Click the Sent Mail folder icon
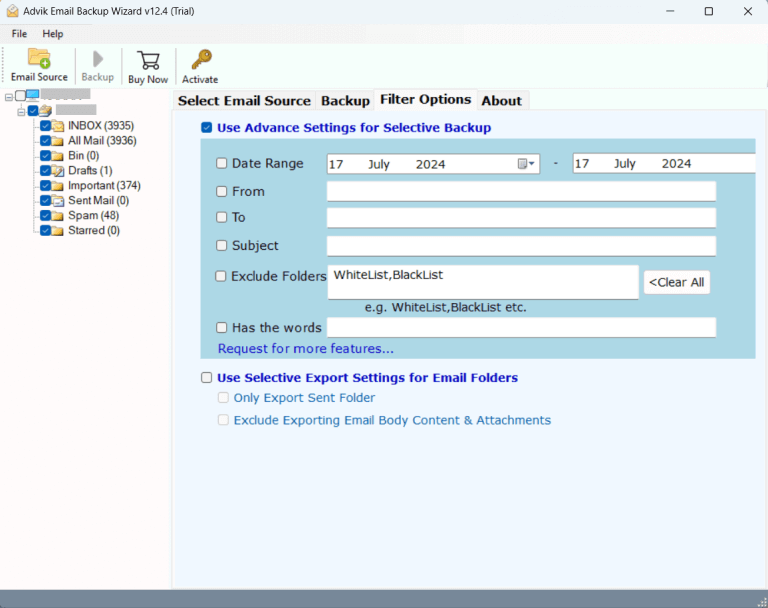Image resolution: width=768 pixels, height=608 pixels. pyautogui.click(x=58, y=201)
